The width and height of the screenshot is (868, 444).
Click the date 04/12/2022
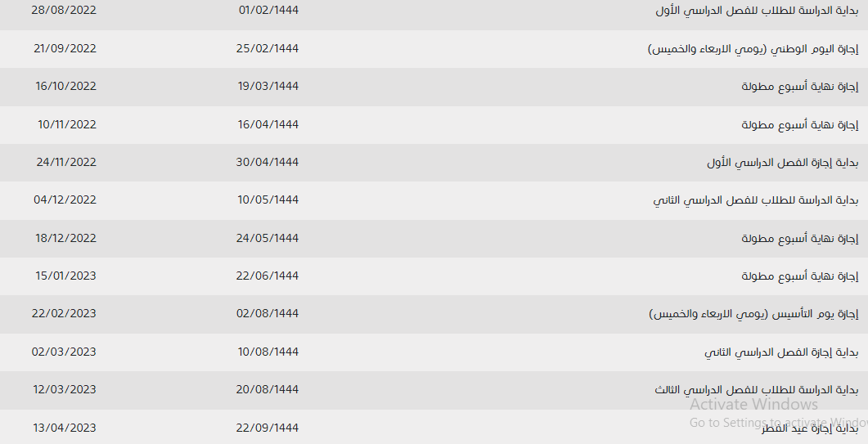coord(65,200)
